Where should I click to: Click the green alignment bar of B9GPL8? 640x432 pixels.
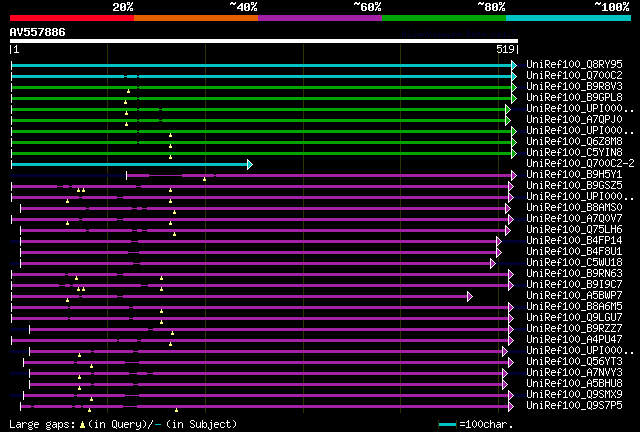pos(261,98)
